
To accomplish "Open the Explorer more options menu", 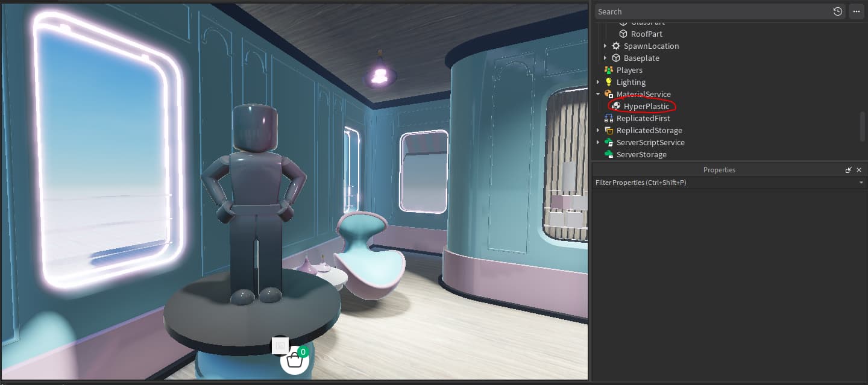I will coord(856,11).
